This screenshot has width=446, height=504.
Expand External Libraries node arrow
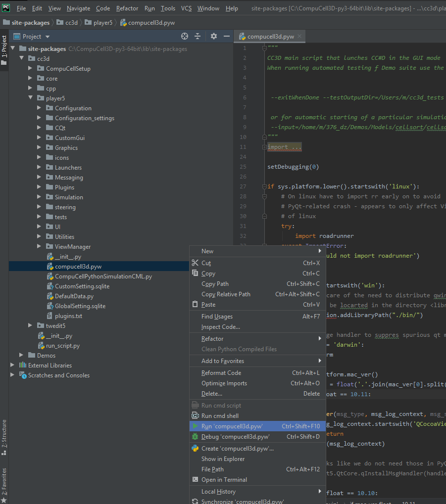pyautogui.click(x=12, y=365)
